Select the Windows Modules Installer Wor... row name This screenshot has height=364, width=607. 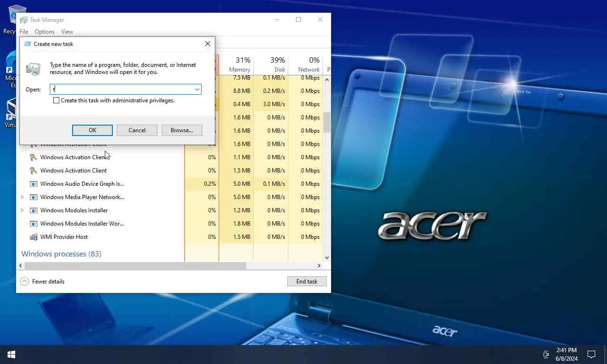(x=82, y=223)
